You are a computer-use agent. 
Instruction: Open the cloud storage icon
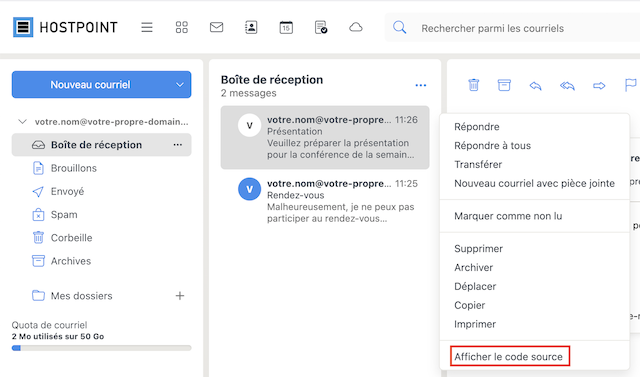356,27
